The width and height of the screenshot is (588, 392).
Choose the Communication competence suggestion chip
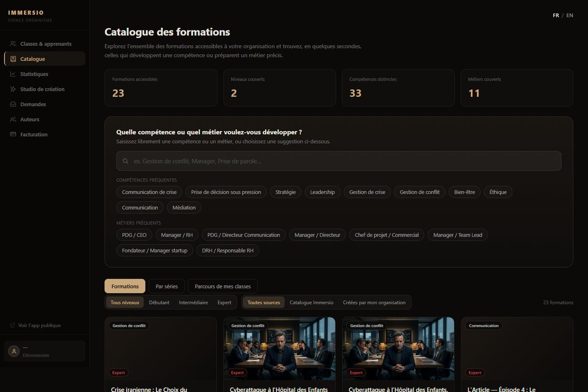[140, 207]
